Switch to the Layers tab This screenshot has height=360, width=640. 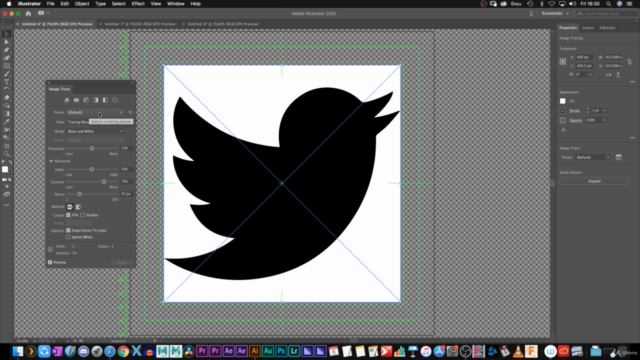click(x=588, y=28)
